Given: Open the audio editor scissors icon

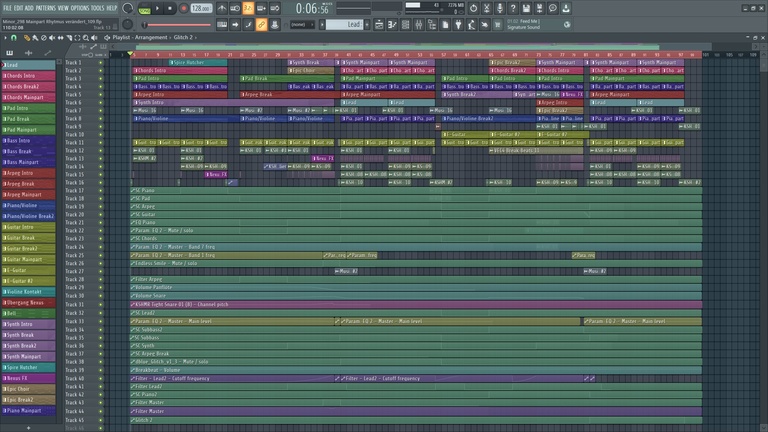Looking at the screenshot, I should click(x=486, y=8).
